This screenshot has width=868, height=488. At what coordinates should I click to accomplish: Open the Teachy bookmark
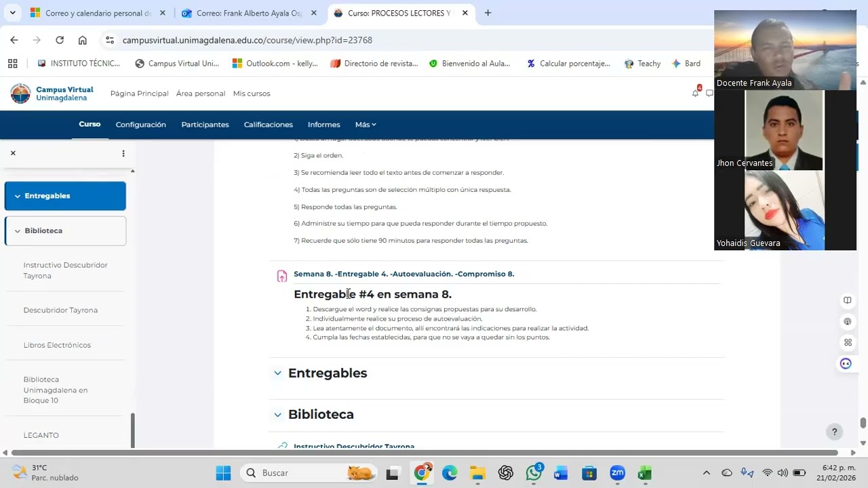(642, 63)
